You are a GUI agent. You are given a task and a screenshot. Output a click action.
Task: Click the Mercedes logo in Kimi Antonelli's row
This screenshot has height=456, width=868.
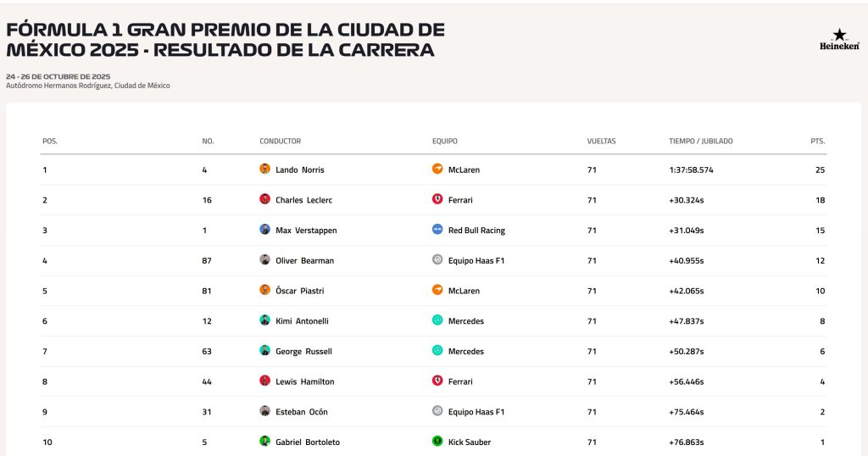(x=437, y=320)
